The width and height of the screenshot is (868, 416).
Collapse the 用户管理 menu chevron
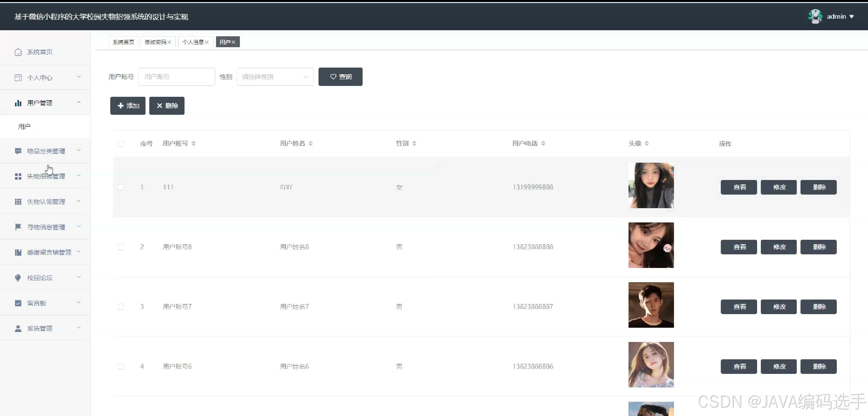pos(79,102)
